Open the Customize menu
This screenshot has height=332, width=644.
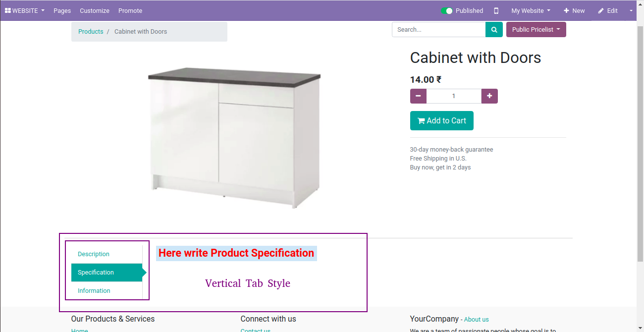coord(95,10)
